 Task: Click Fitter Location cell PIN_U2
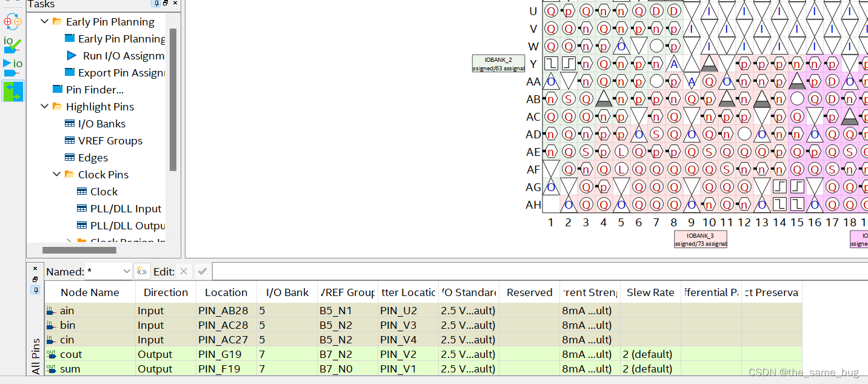pyautogui.click(x=408, y=310)
